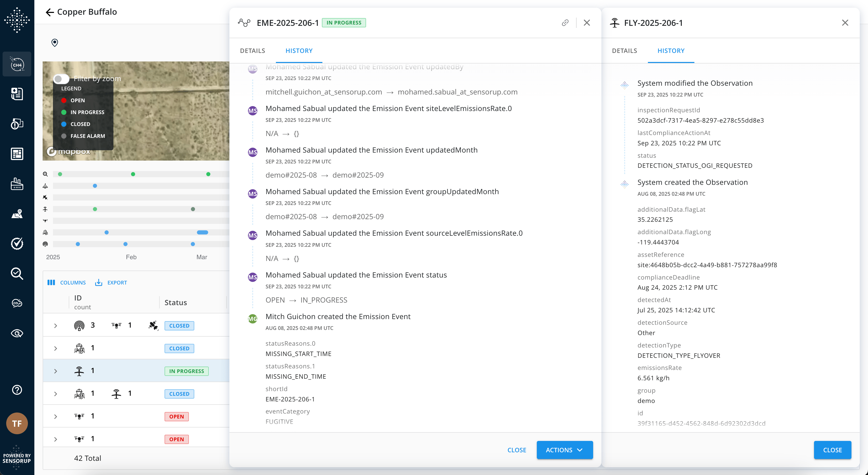Click the fixed sensor row icon on timeline
The width and height of the screenshot is (868, 475).
point(45,244)
